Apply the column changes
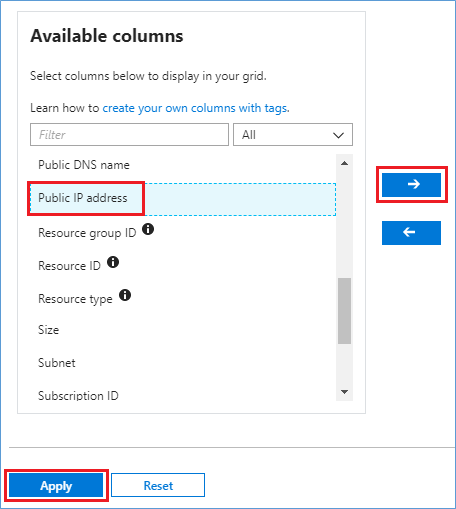The image size is (456, 509). pos(56,486)
